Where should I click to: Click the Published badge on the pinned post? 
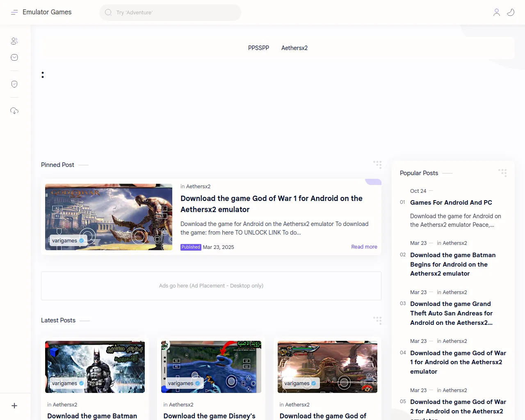[x=191, y=247]
